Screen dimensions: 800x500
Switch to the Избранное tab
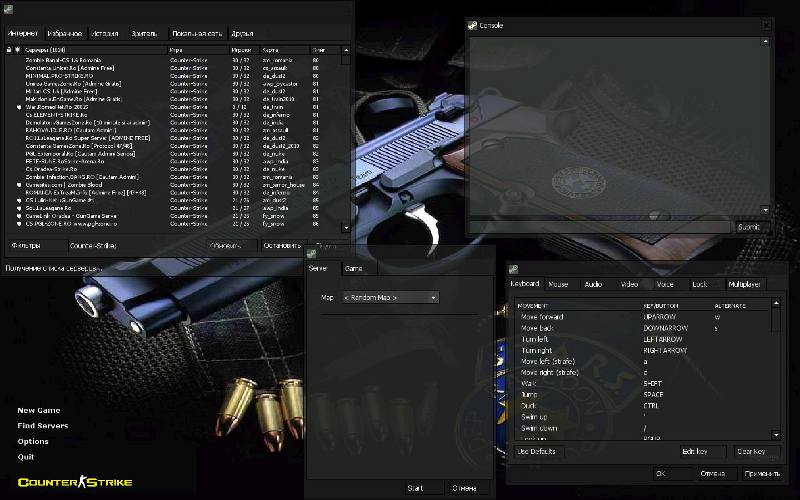pyautogui.click(x=65, y=34)
